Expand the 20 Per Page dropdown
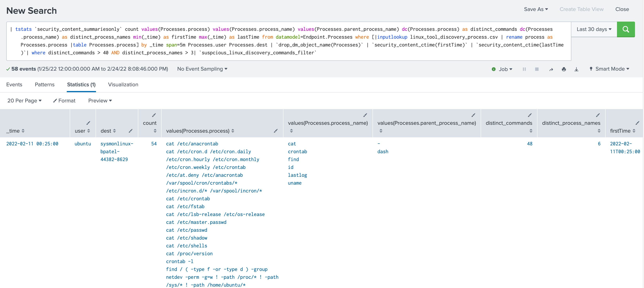This screenshot has width=644, height=288. pyautogui.click(x=24, y=101)
